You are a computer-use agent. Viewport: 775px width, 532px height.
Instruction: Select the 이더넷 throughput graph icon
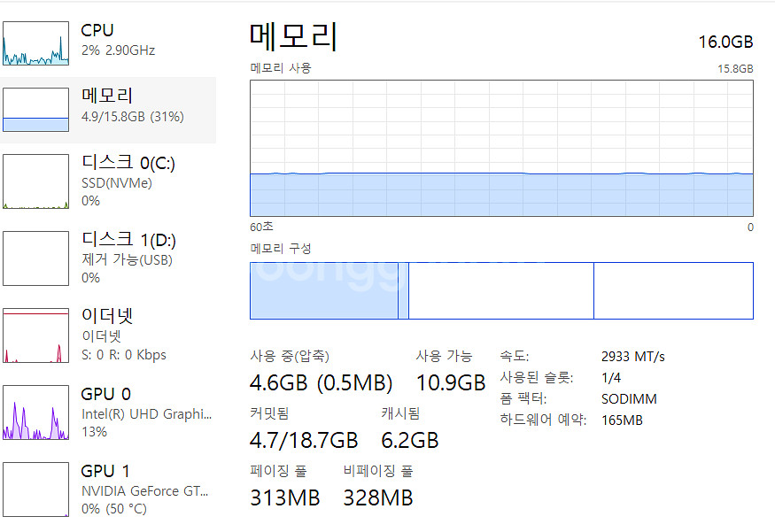[35, 334]
